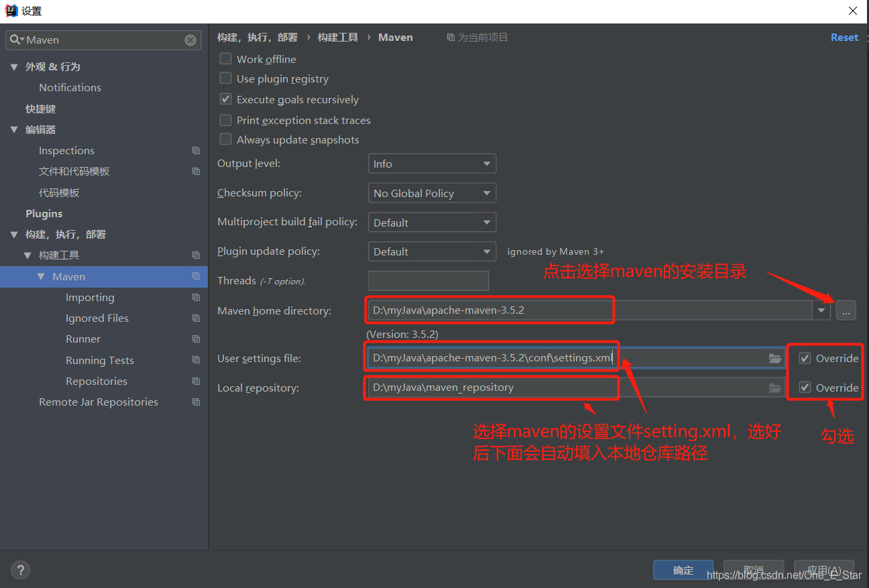Click into the Threads input field
The width and height of the screenshot is (869, 588).
(x=428, y=281)
